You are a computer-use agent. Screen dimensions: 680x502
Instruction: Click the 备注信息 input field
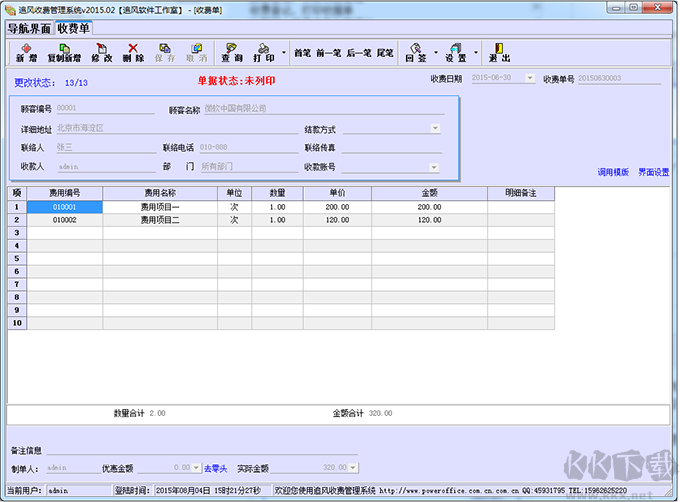coord(200,450)
